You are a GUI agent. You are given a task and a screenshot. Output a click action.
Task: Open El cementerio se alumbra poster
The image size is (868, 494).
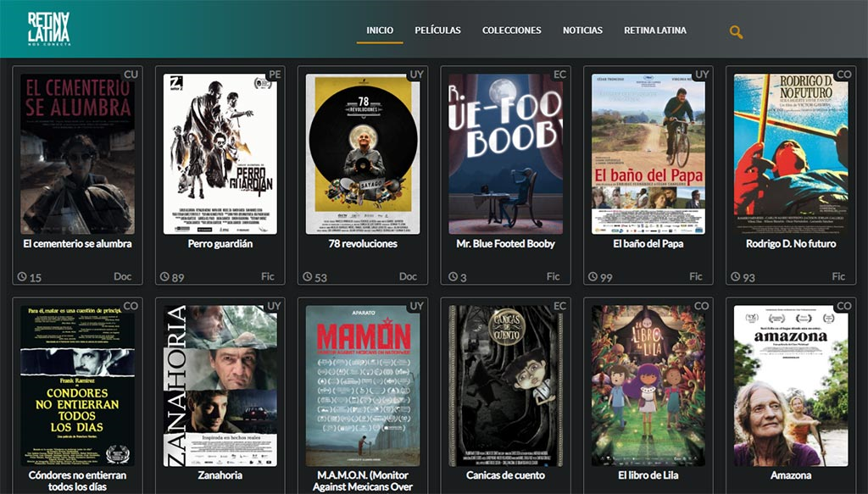pyautogui.click(x=77, y=153)
